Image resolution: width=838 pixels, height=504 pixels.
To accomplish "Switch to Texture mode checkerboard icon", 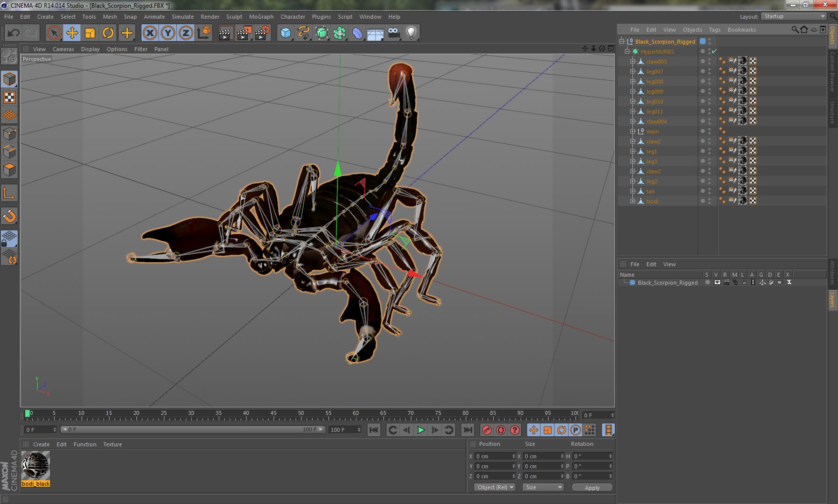I will click(9, 97).
